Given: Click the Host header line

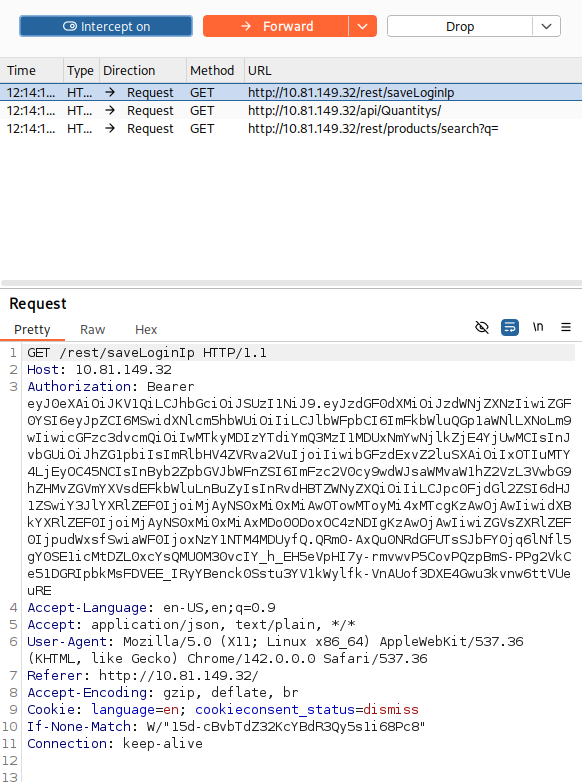Looking at the screenshot, I should click(x=99, y=370).
